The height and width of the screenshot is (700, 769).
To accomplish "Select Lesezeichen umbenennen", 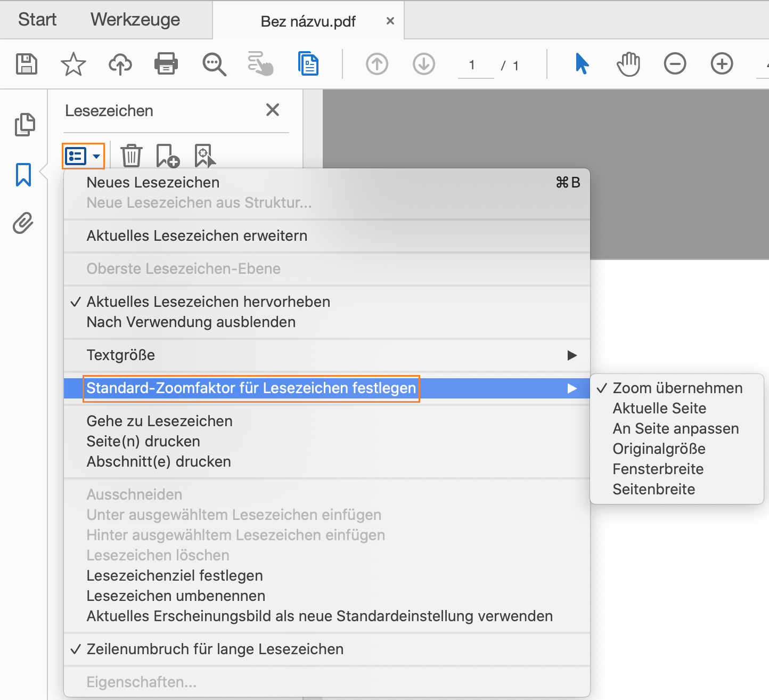I will click(x=327, y=596).
